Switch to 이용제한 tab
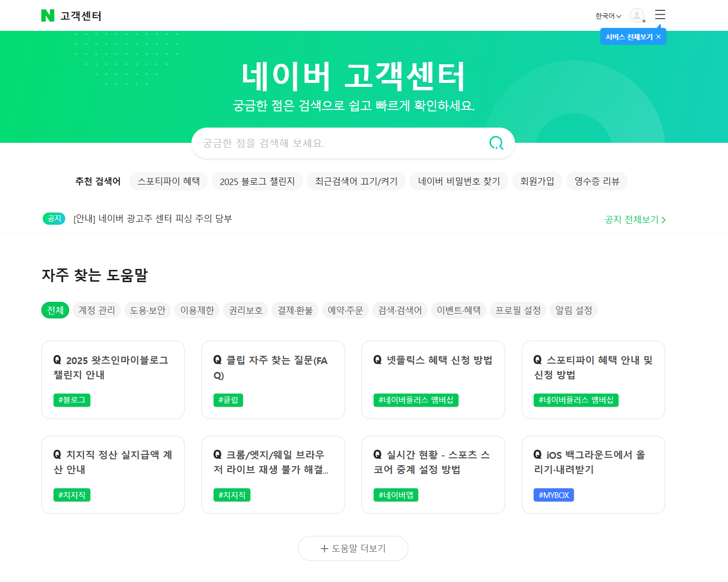 (197, 310)
